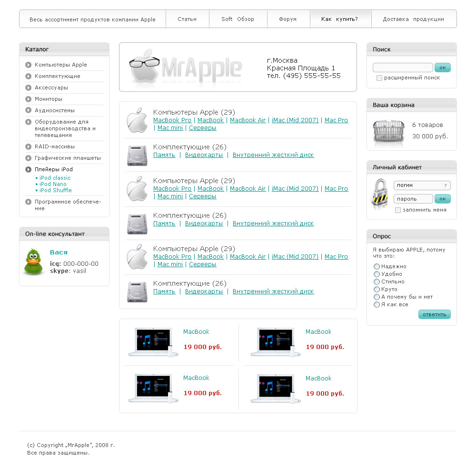Open the Форум tab

[288, 19]
